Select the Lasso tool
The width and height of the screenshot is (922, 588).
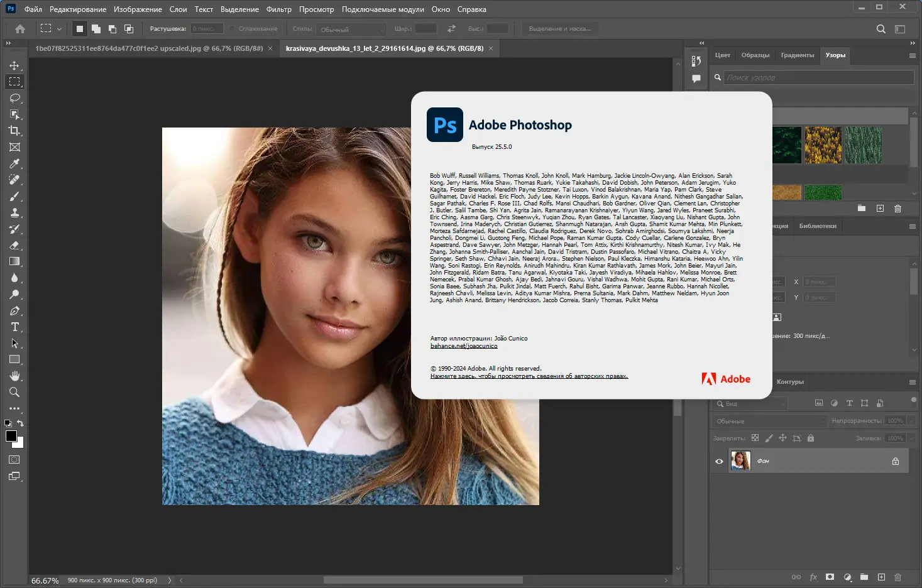[14, 98]
